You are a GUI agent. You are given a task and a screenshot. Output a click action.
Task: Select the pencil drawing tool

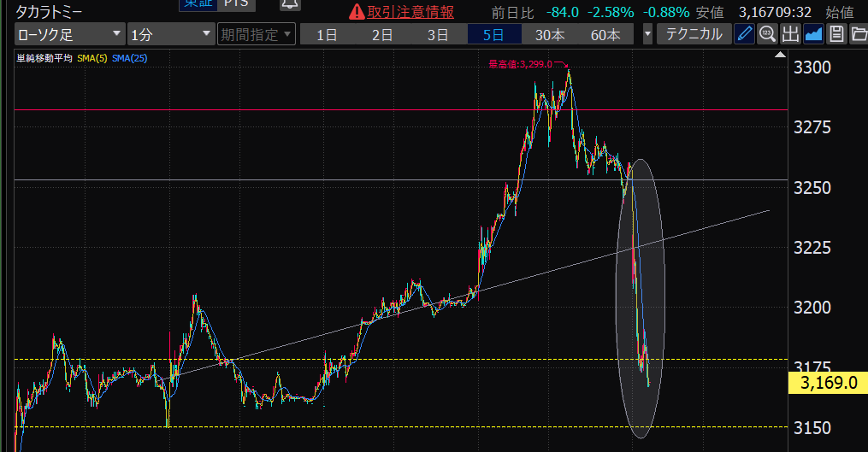[745, 35]
